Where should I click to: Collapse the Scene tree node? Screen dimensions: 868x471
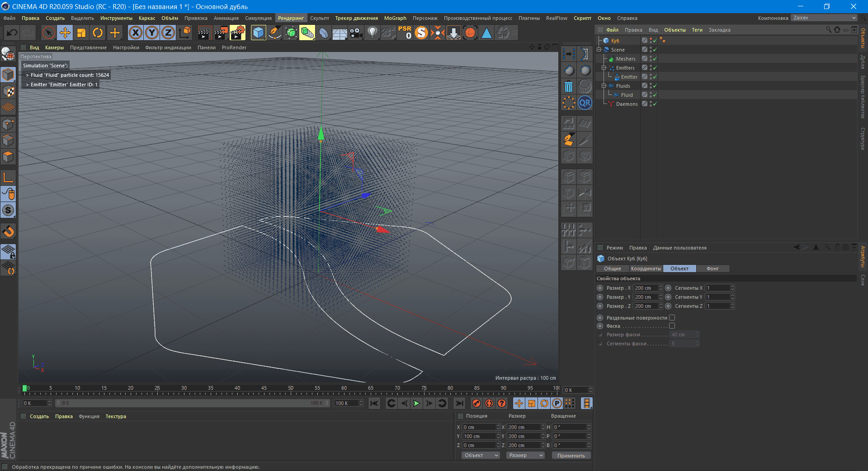599,50
